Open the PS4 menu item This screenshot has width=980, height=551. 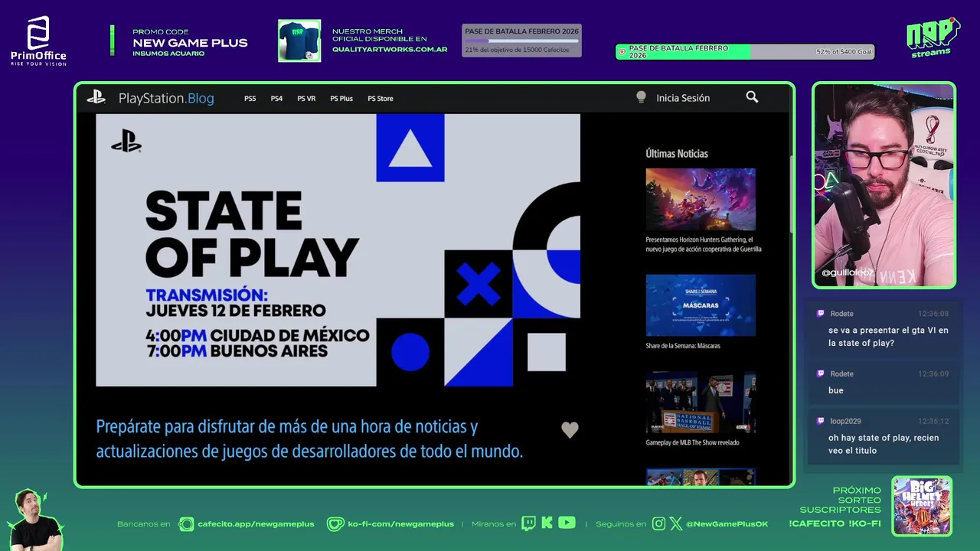coord(276,99)
